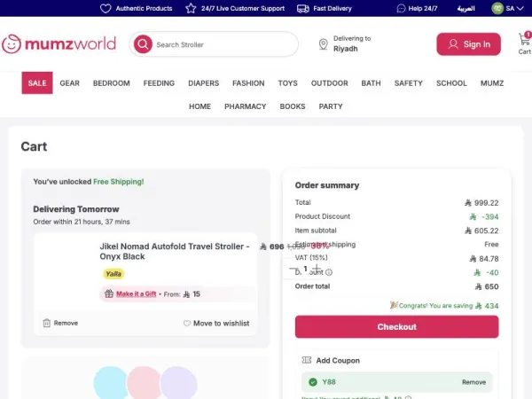Click the lavender circle
The height and width of the screenshot is (399, 532).
(178, 383)
